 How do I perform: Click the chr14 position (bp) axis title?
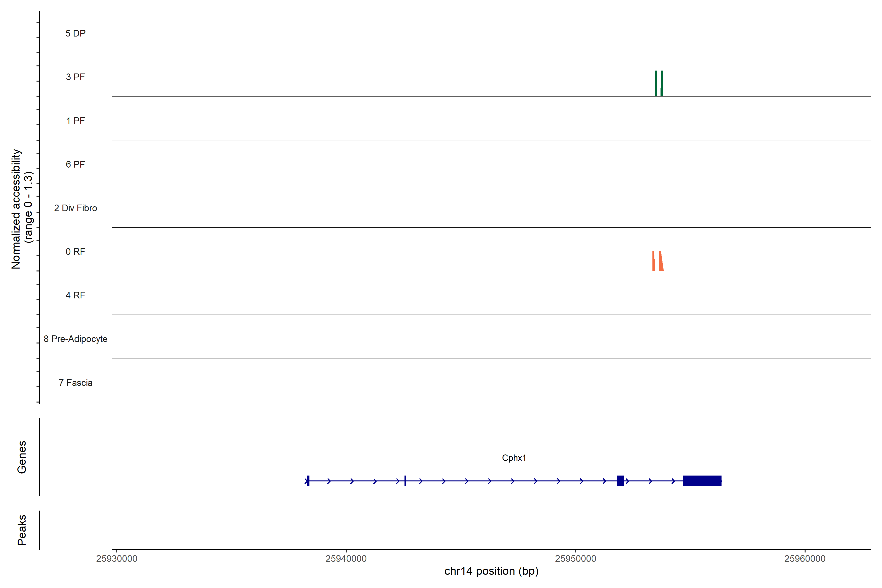pos(491,571)
